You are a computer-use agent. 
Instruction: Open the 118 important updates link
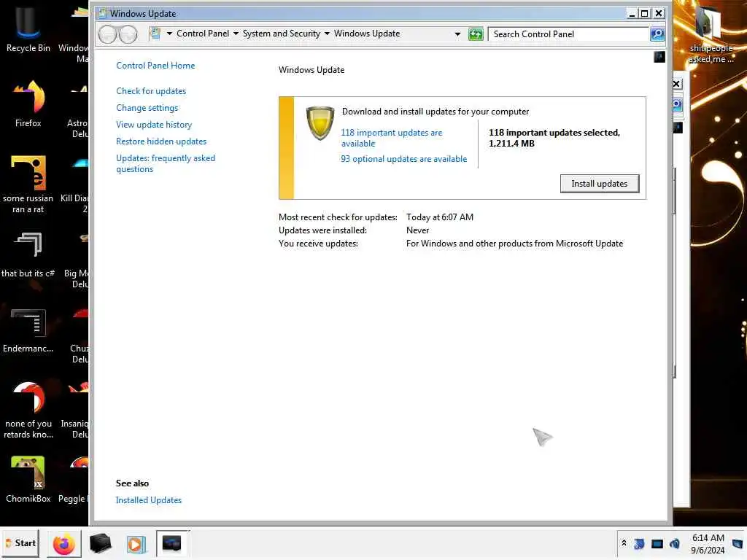click(391, 138)
